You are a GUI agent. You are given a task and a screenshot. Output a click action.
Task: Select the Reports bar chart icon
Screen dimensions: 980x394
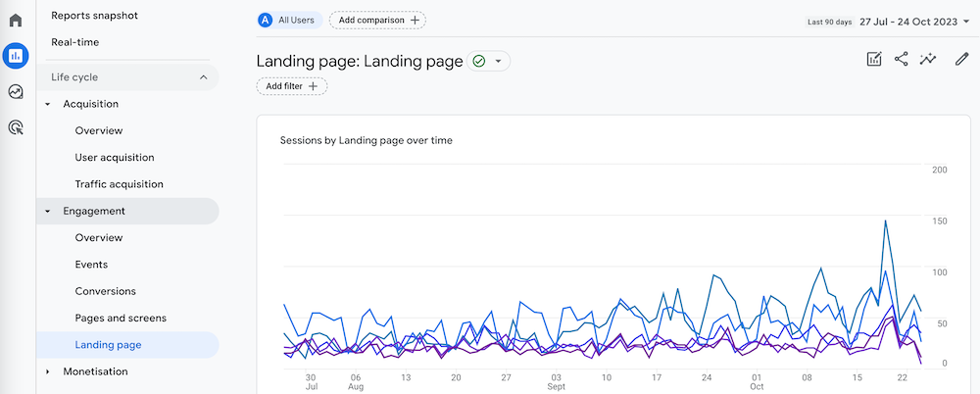click(x=16, y=56)
